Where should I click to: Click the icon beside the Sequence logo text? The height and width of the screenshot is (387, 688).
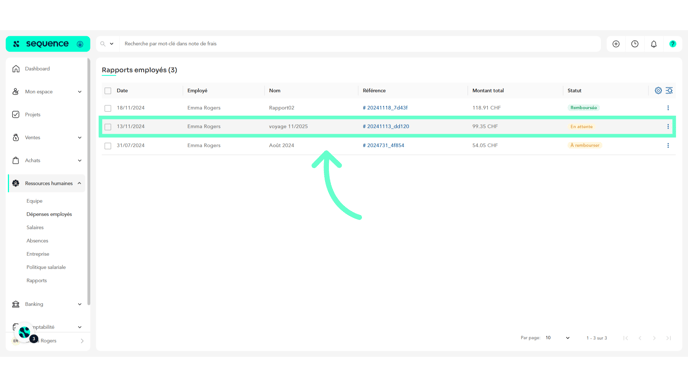[x=80, y=44]
